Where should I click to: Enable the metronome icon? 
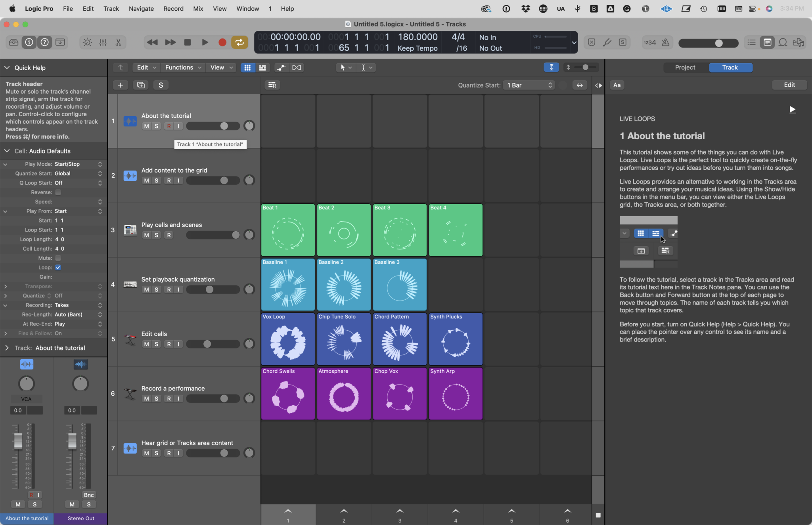666,42
